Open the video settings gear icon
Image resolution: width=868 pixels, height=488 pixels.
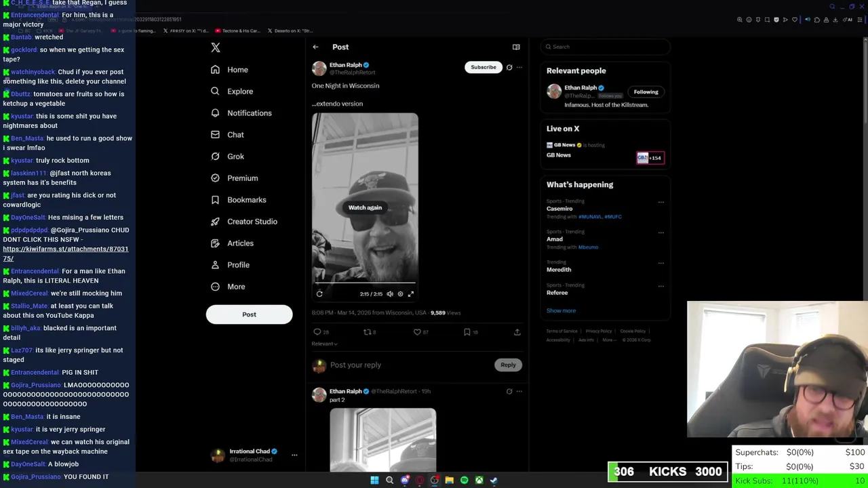[x=400, y=294]
